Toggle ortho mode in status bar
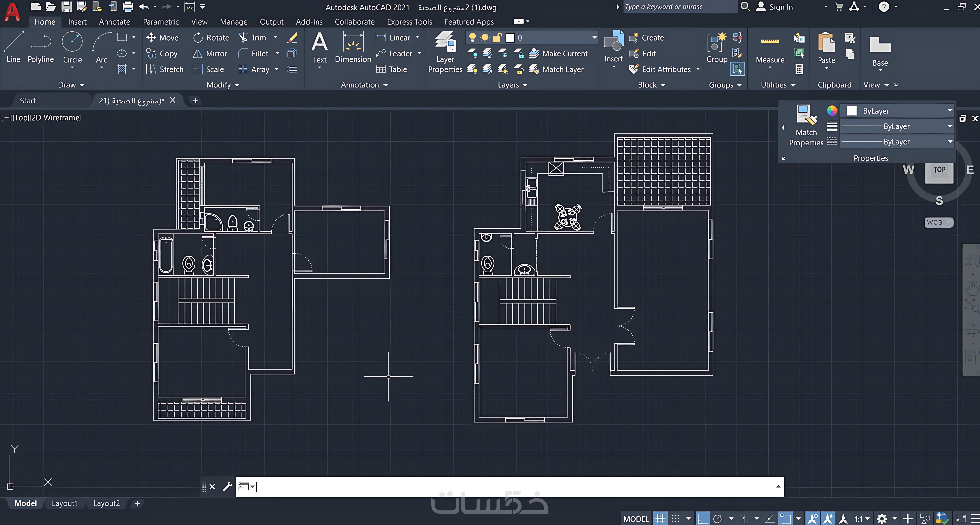980x525 pixels. click(702, 518)
